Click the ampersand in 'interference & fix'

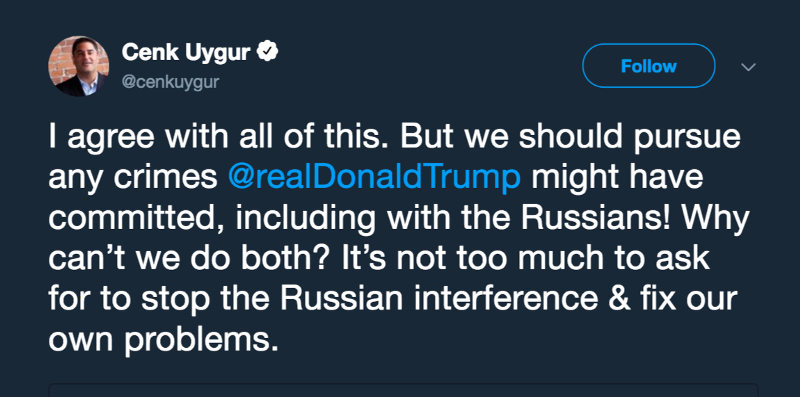(x=626, y=299)
